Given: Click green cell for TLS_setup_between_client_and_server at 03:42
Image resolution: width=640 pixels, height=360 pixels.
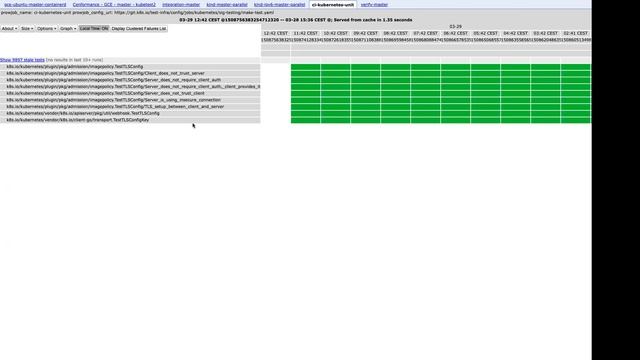Looking at the screenshot, I should point(546,107).
